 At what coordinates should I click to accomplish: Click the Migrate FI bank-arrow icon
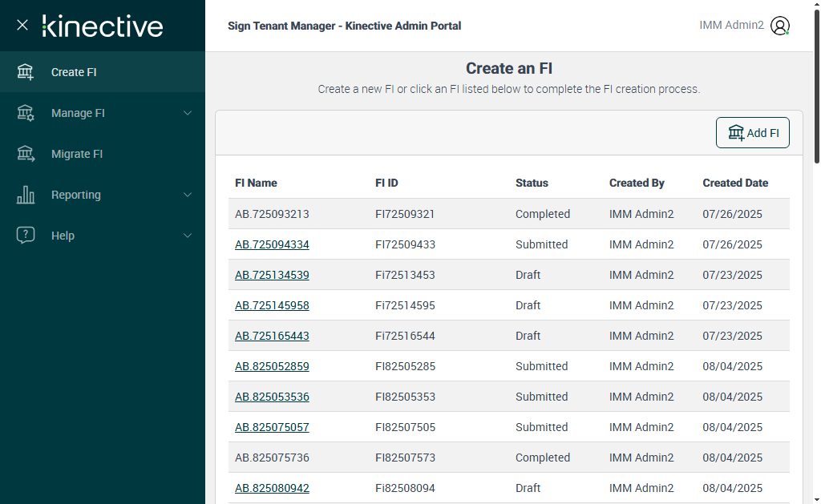pyautogui.click(x=26, y=154)
